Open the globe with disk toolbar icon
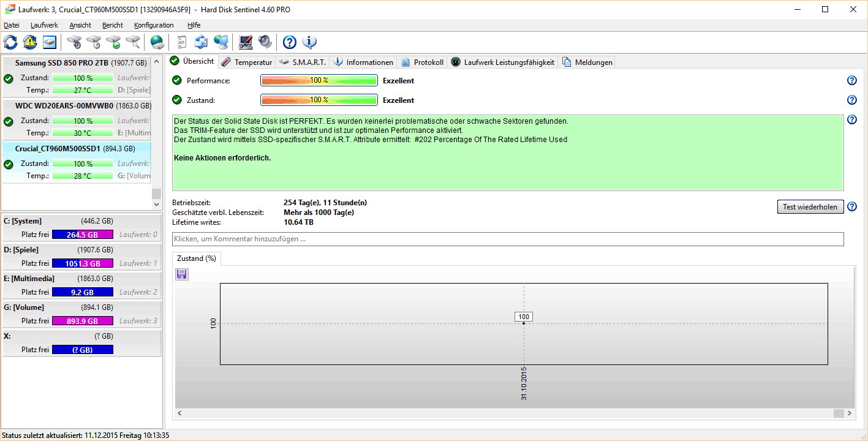Image resolution: width=868 pixels, height=441 pixels. coord(157,42)
